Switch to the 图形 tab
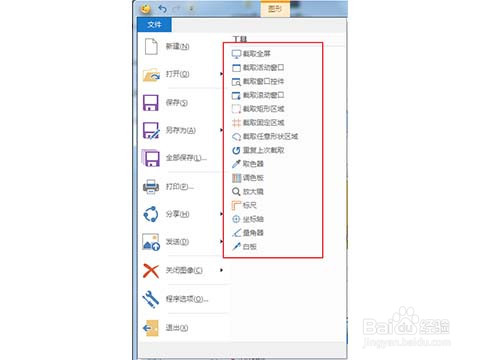This screenshot has width=480, height=360. click(x=275, y=9)
